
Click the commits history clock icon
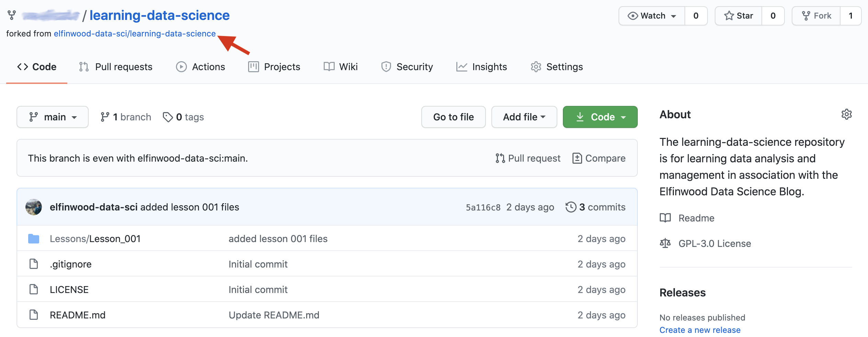[571, 207]
